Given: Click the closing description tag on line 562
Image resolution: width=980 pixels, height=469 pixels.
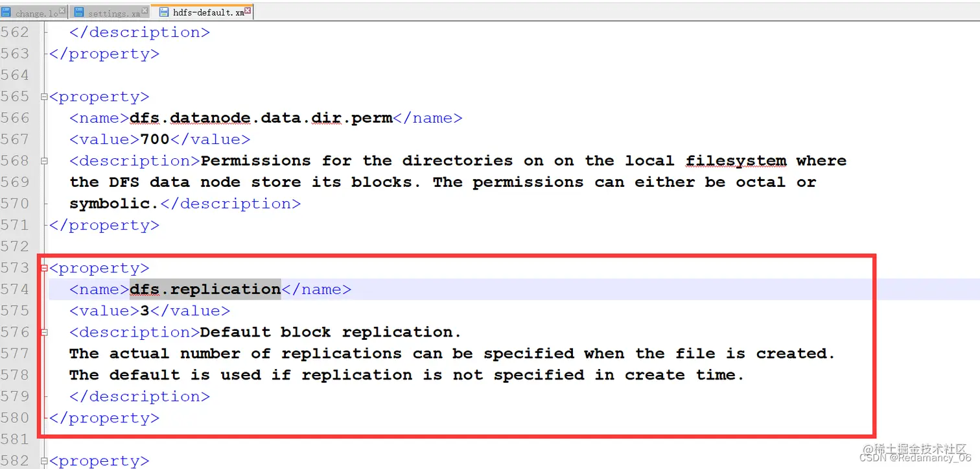Looking at the screenshot, I should click(139, 32).
